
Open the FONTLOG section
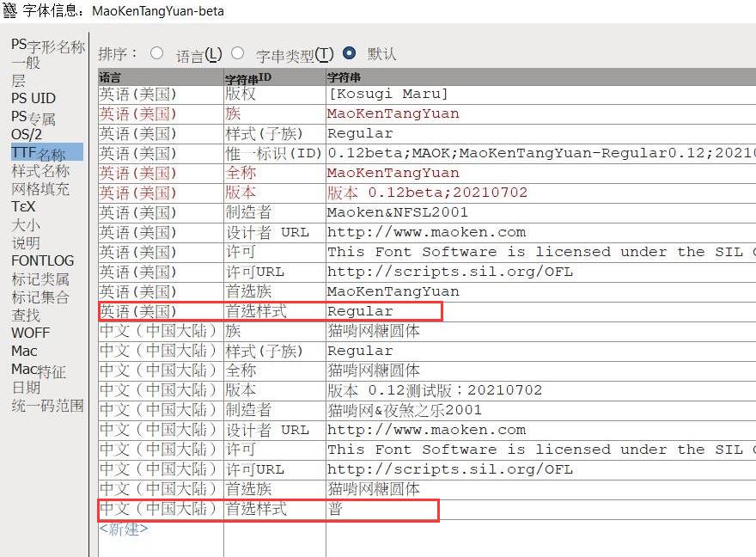[42, 261]
